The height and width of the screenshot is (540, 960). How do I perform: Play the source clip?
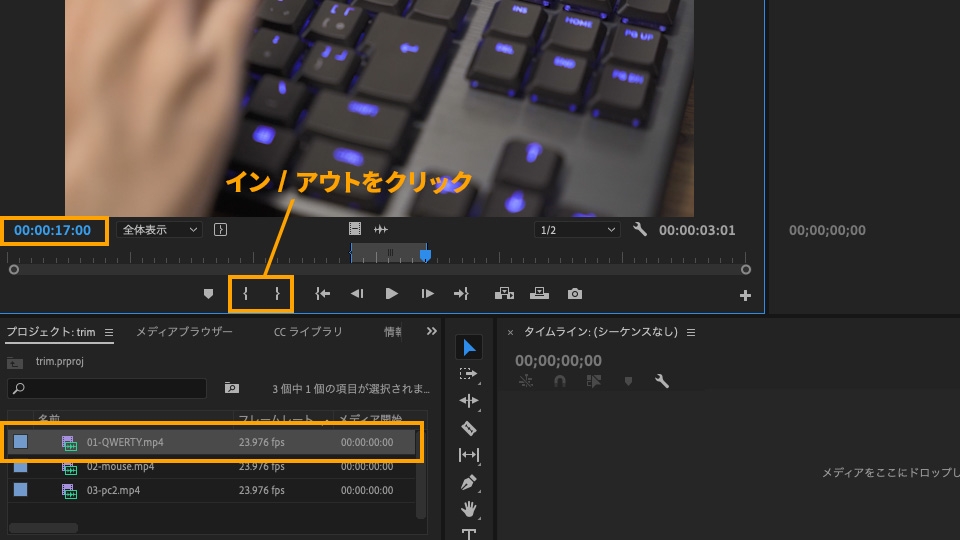[392, 294]
